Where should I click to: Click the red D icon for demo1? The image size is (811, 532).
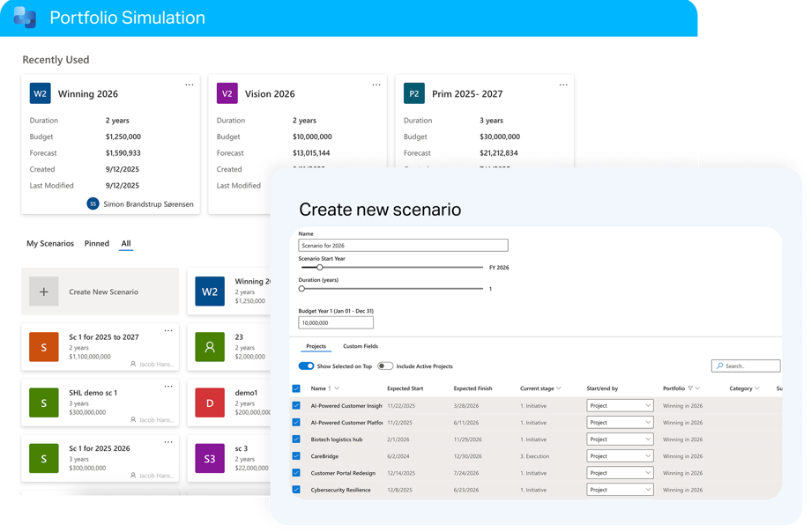[x=210, y=403]
